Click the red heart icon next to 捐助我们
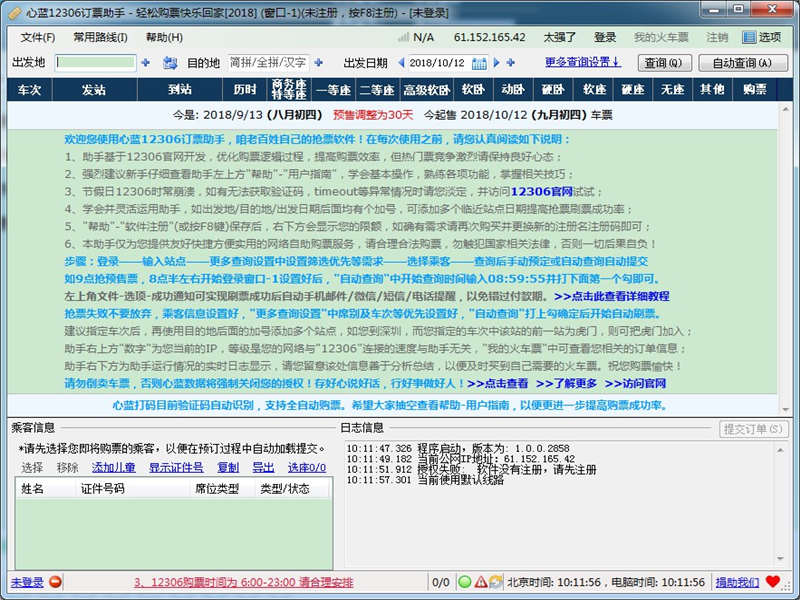Image resolution: width=800 pixels, height=600 pixels. coord(773,582)
